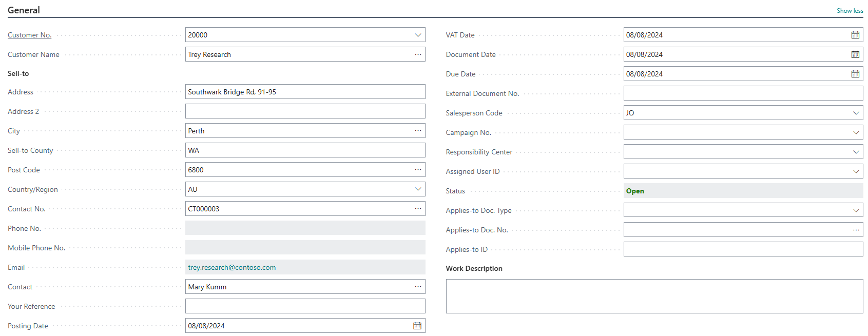
Task: Click the General section heading
Action: tap(24, 10)
